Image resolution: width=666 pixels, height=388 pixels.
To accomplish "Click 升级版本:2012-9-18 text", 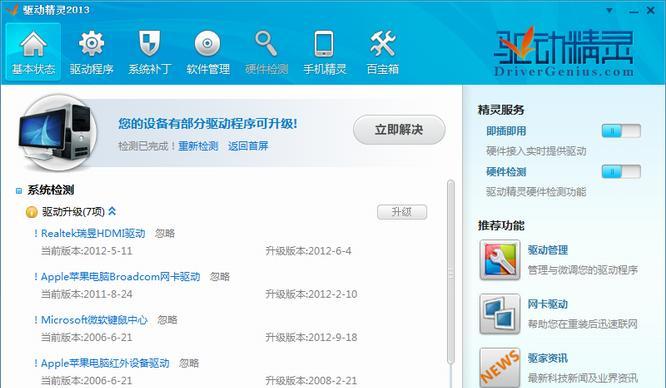I will click(311, 338).
